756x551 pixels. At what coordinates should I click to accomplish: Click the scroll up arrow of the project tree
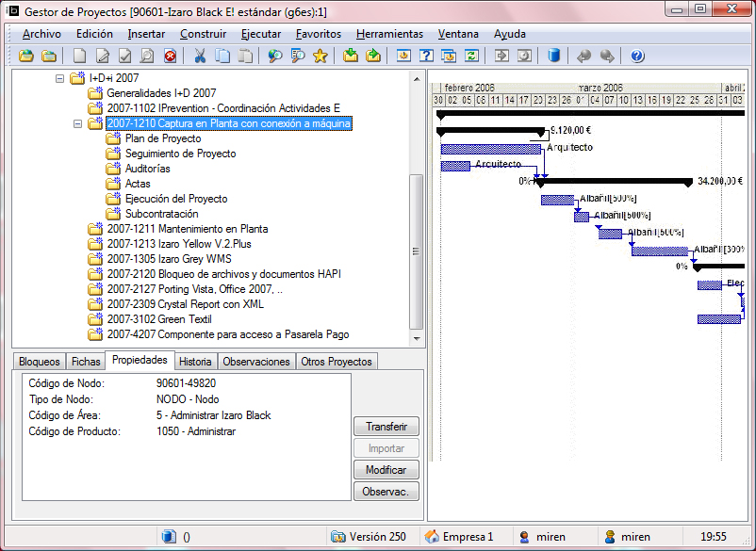tap(417, 78)
